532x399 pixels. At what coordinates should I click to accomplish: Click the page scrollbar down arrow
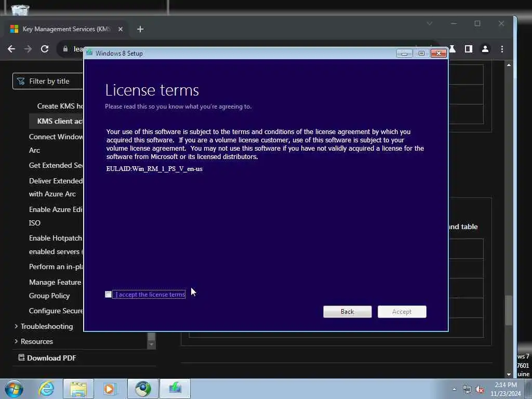509,375
